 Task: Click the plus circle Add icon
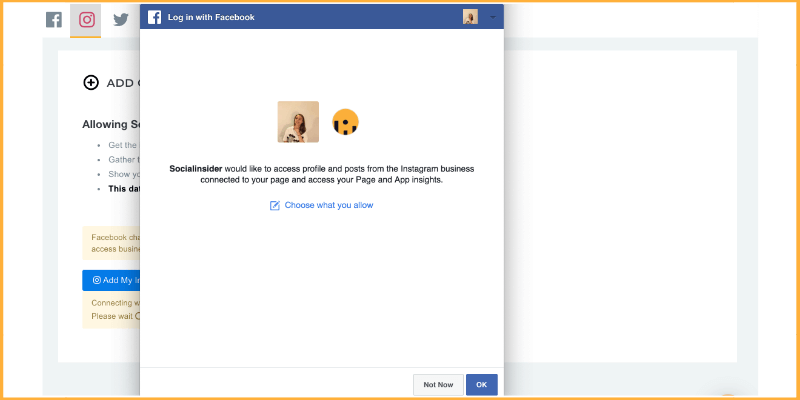pyautogui.click(x=91, y=83)
